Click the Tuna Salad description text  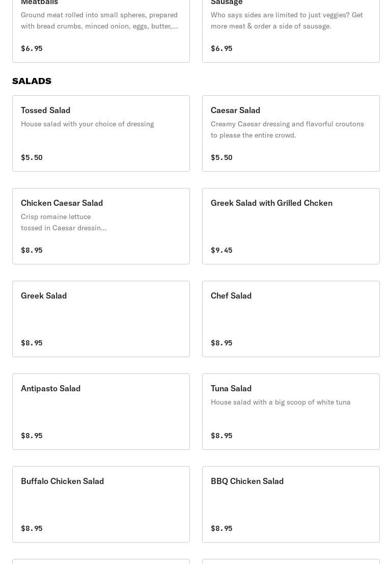pos(281,402)
